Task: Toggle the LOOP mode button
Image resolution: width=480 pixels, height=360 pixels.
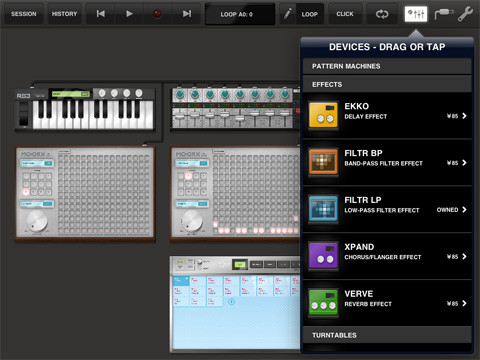Action: point(310,14)
